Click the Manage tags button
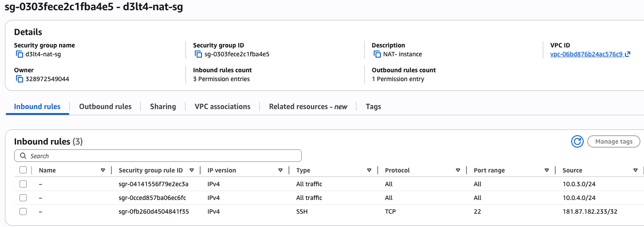The width and height of the screenshot is (644, 227). (x=613, y=141)
